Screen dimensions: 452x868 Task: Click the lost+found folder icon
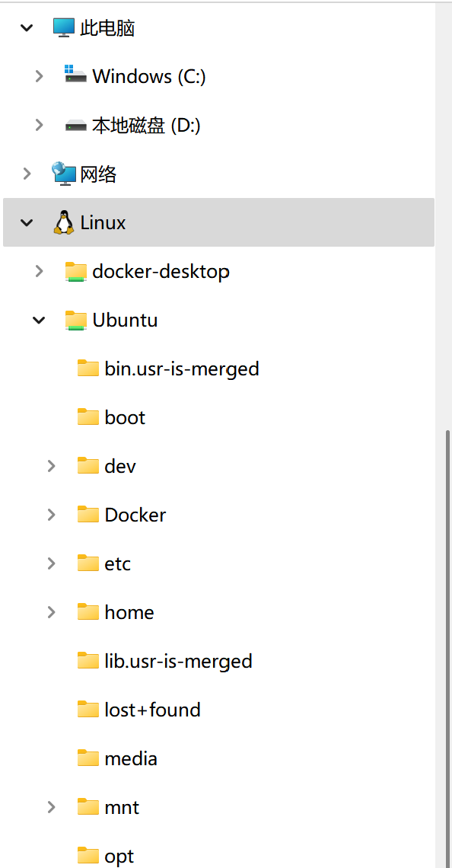pos(88,709)
